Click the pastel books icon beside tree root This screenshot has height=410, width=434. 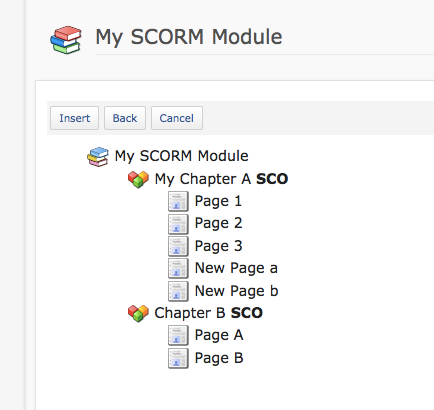[98, 157]
